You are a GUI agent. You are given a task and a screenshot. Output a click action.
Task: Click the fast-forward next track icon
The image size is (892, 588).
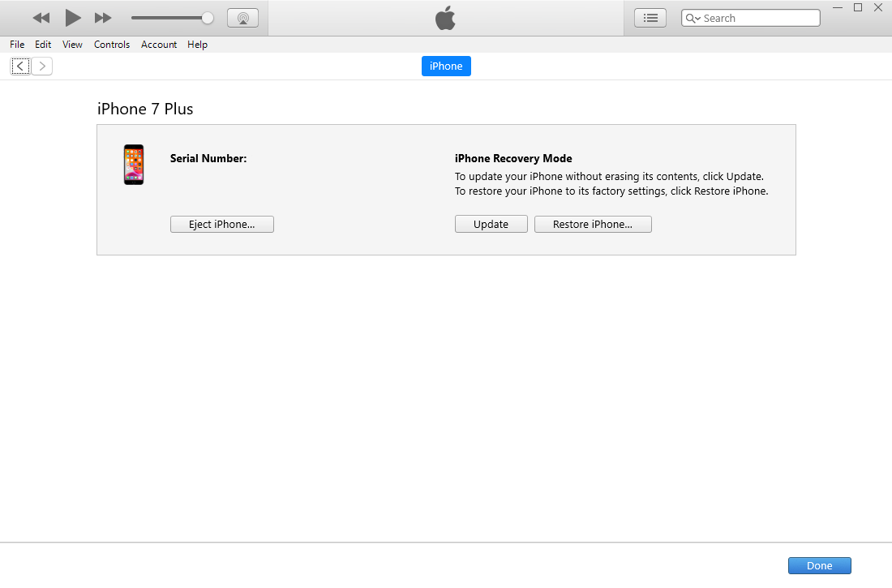click(103, 18)
